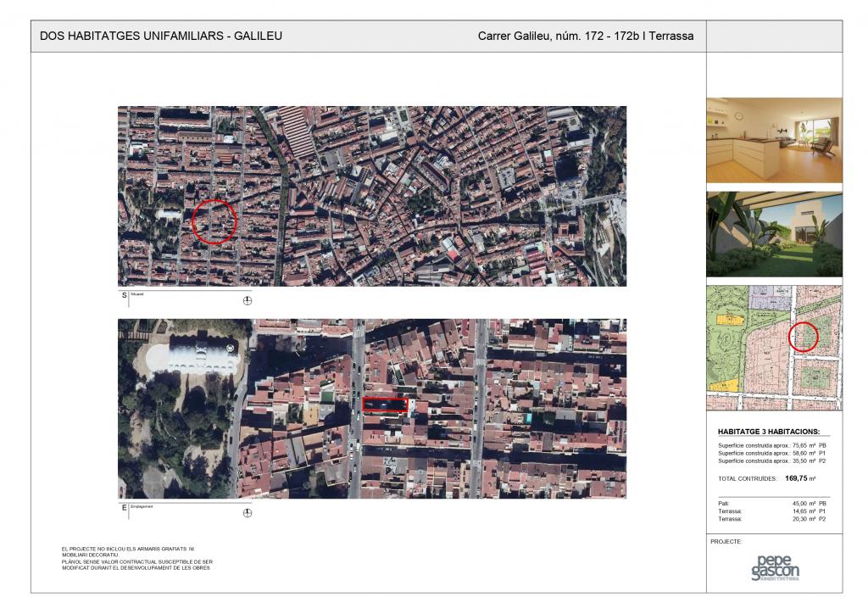The height and width of the screenshot is (614, 868).
Task: Open the interior kitchen render thumbnail
Action: 774,140
